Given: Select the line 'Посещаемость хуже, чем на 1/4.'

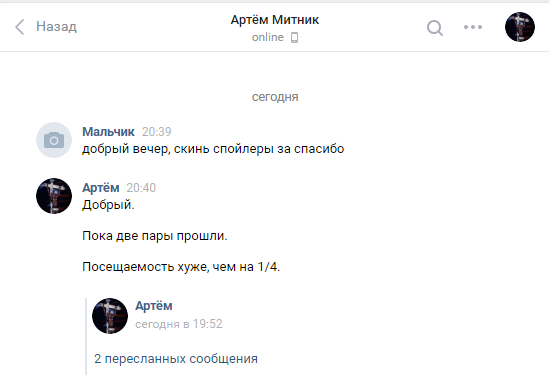Looking at the screenshot, I should click(181, 267).
